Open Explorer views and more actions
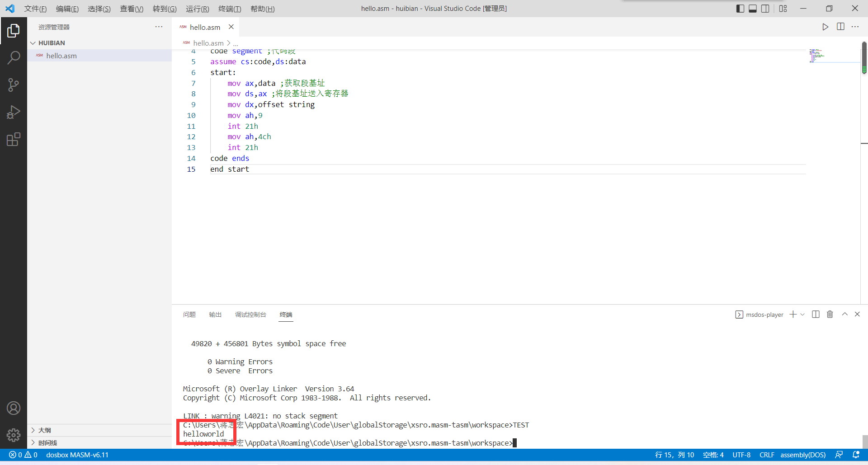 point(159,27)
